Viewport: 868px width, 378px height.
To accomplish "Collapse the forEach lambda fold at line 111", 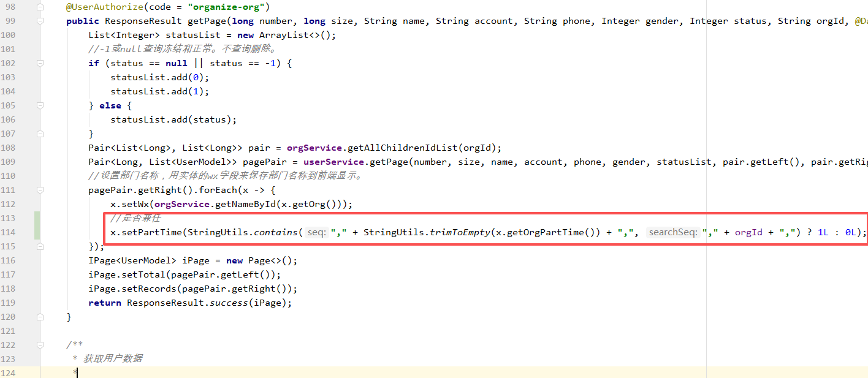I will pos(40,190).
